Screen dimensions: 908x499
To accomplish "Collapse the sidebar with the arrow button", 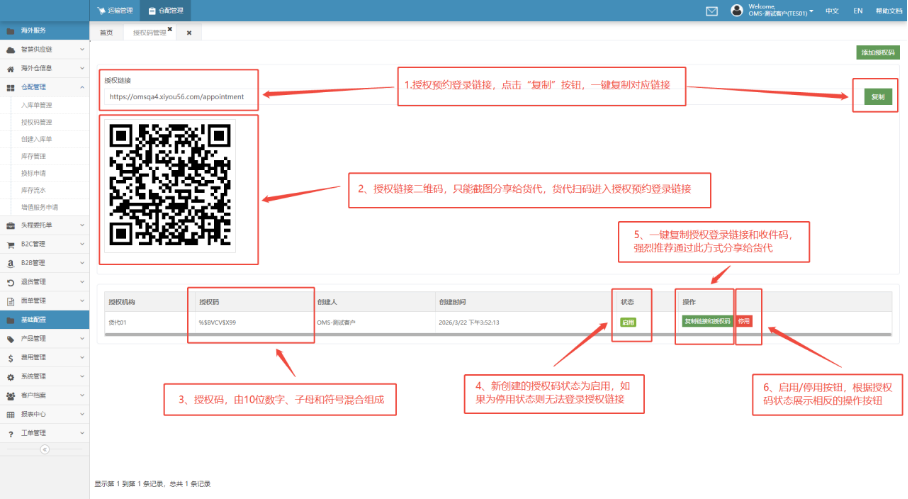I will pyautogui.click(x=44, y=450).
